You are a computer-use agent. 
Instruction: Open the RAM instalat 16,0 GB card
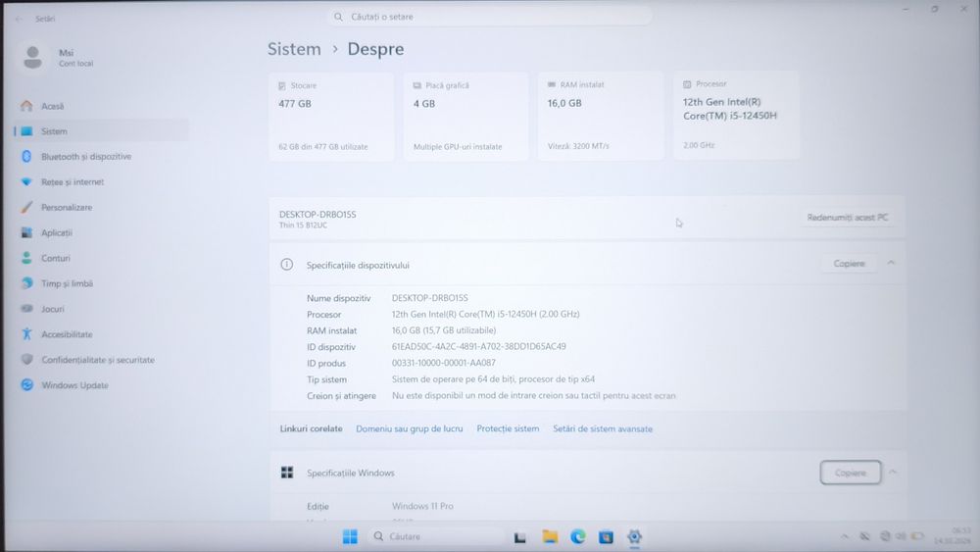pyautogui.click(x=601, y=117)
